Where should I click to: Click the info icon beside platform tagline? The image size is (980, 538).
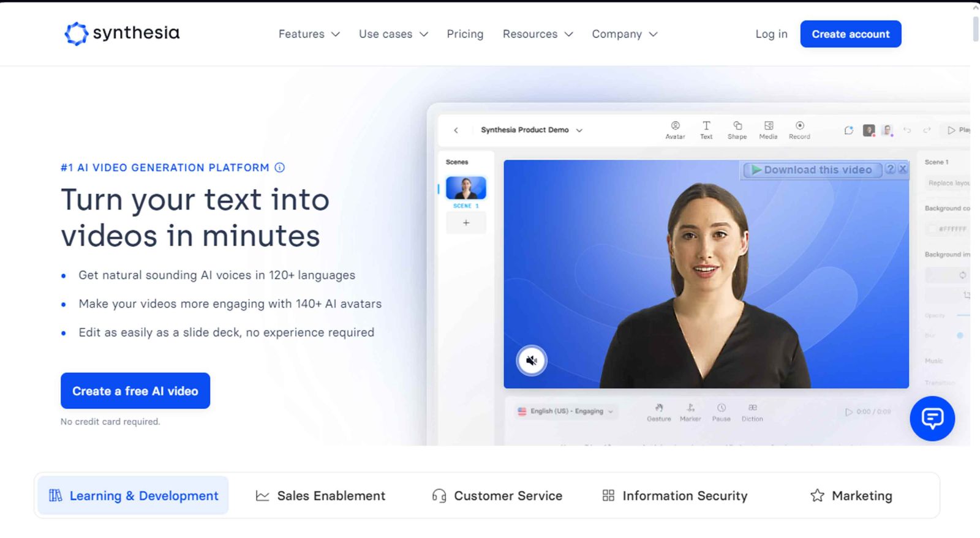(x=280, y=168)
